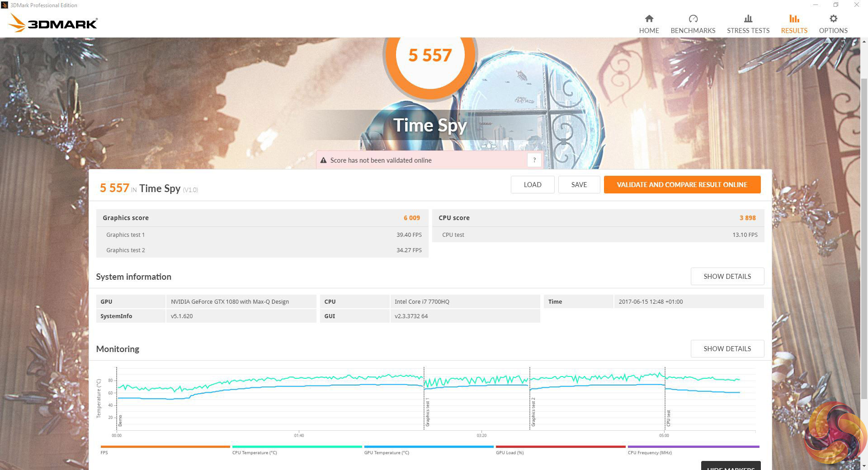The height and width of the screenshot is (470, 868).
Task: Click the '05:00' time axis label
Action: point(664,436)
